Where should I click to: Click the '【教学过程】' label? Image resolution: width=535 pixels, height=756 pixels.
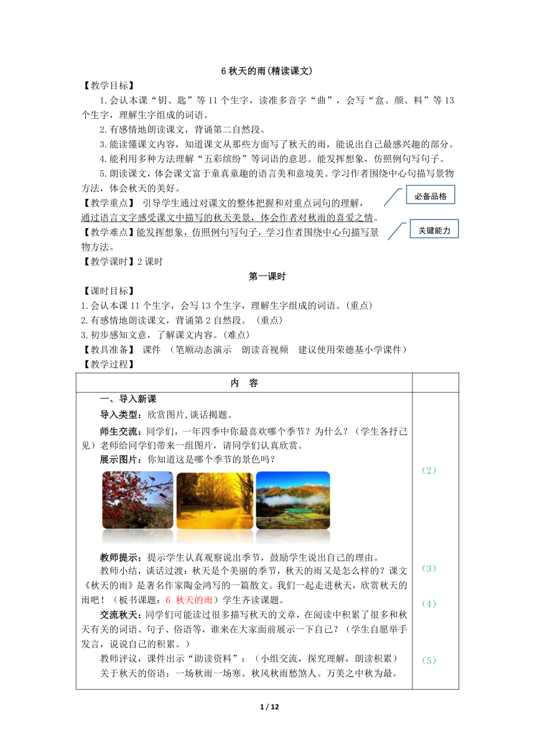108,364
